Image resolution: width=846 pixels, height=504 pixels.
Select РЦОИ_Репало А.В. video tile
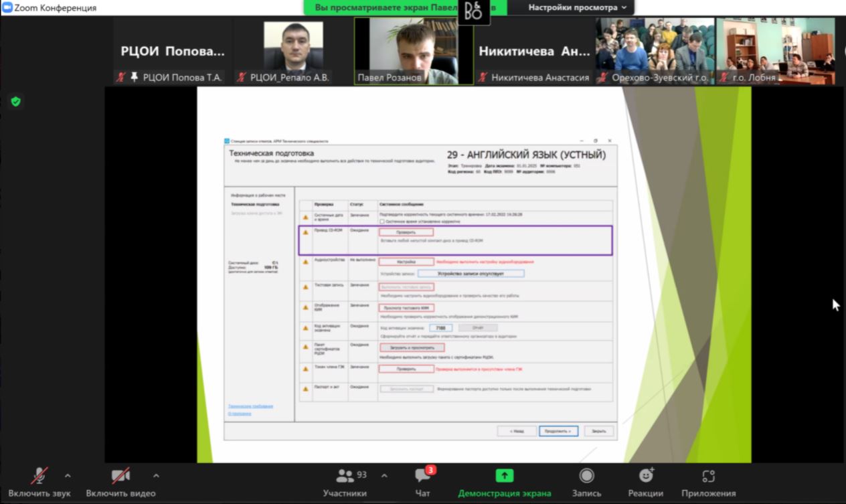point(293,51)
